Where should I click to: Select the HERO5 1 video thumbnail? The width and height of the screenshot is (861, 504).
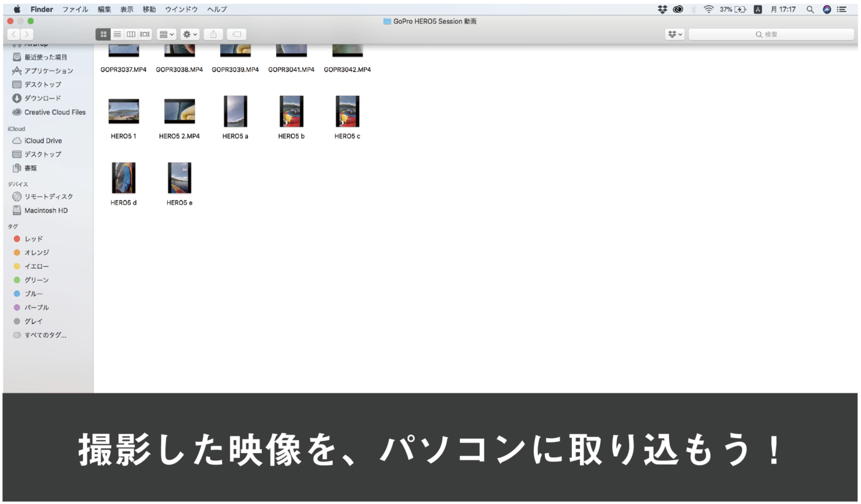coord(124,111)
